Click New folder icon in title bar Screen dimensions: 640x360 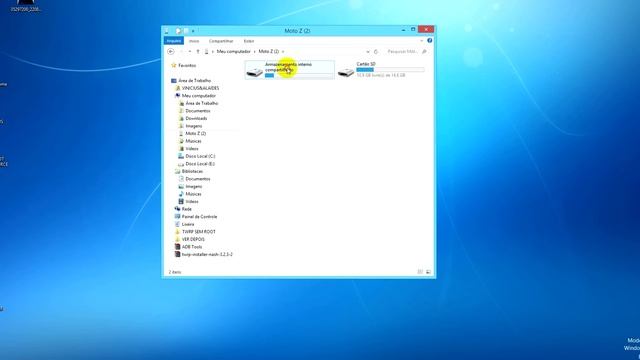(x=186, y=31)
